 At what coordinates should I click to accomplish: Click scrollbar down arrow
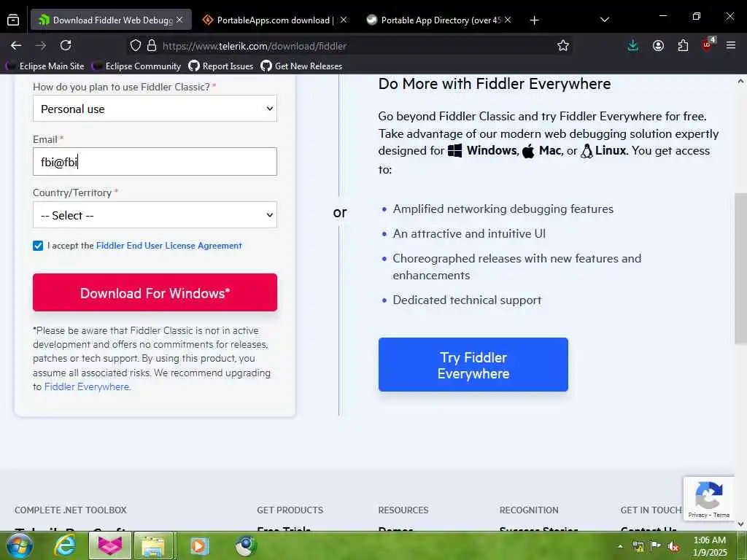pyautogui.click(x=740, y=524)
